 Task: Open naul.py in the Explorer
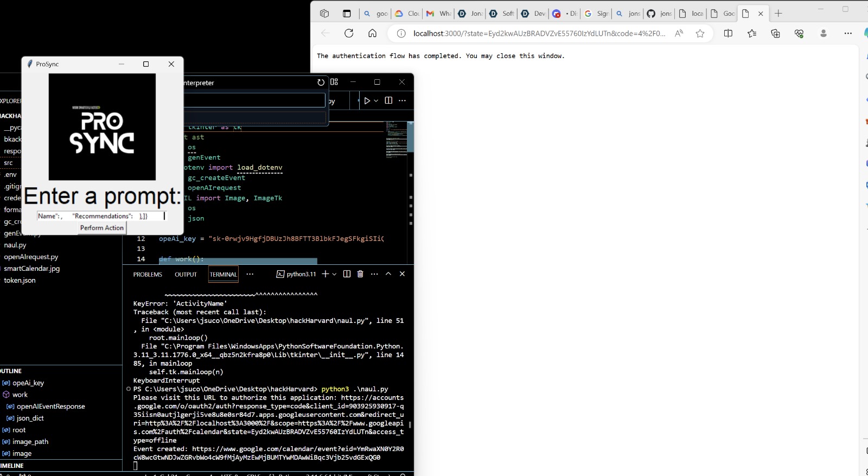pyautogui.click(x=15, y=245)
